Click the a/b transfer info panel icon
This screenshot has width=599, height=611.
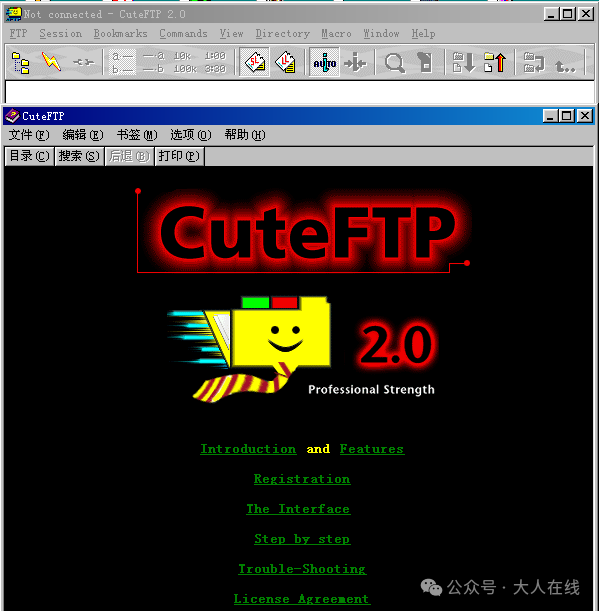coord(122,62)
